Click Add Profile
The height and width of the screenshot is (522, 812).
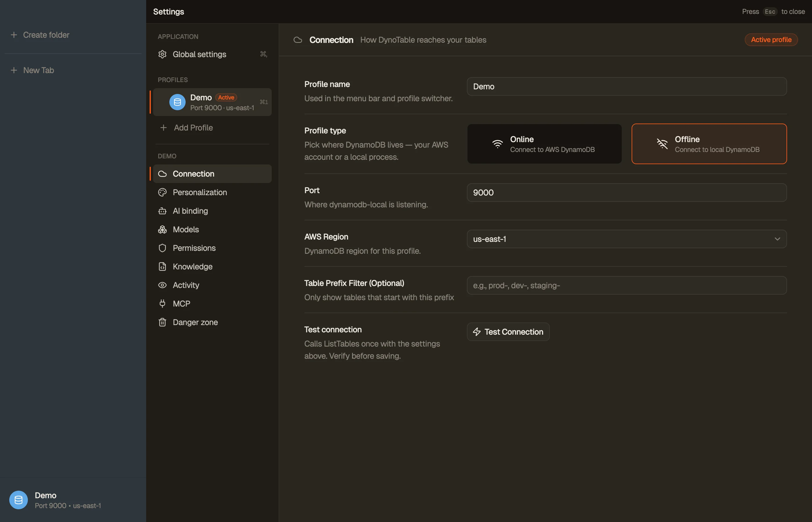tap(212, 127)
